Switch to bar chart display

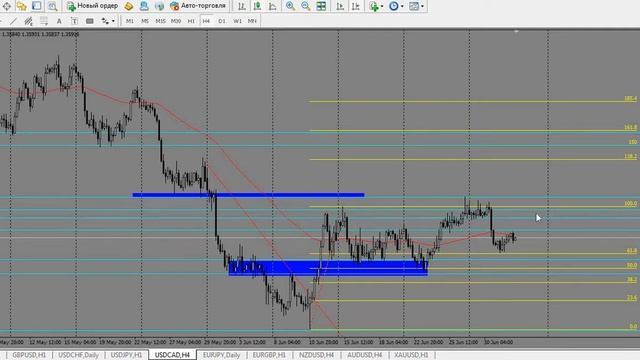tap(242, 6)
